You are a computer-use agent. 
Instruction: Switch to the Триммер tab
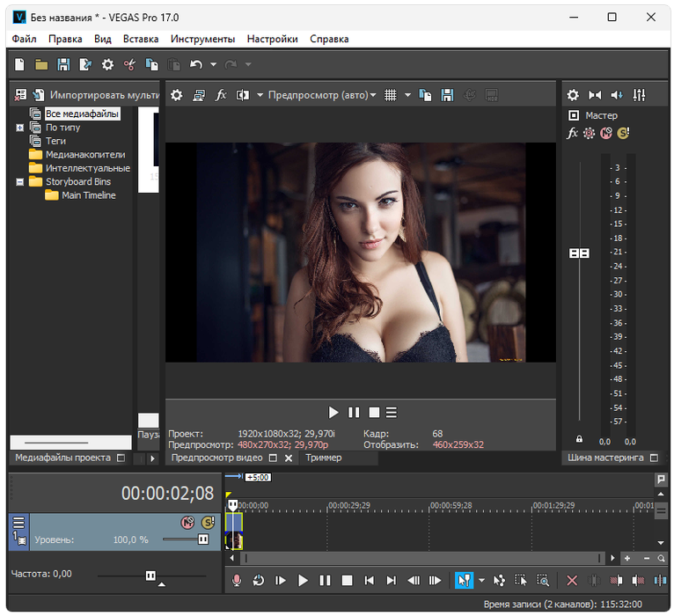(x=323, y=458)
